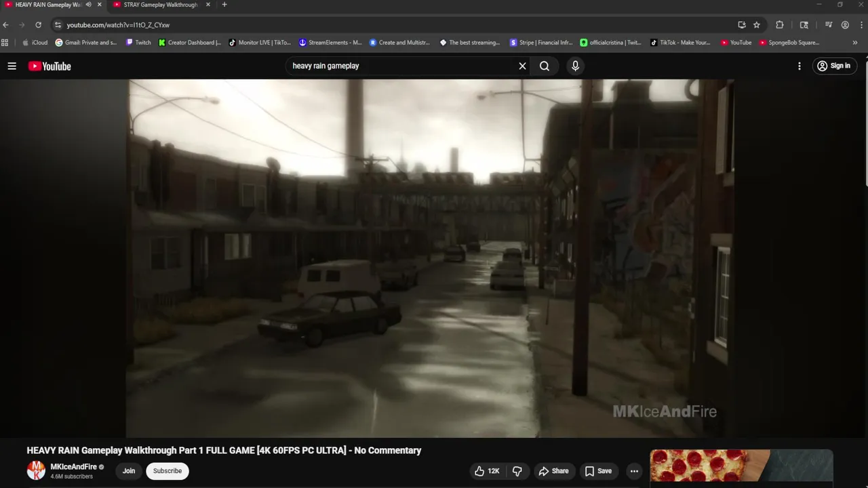Open the Creator Dashboard bookmark
Viewport: 868px width, 488px height.
point(190,43)
